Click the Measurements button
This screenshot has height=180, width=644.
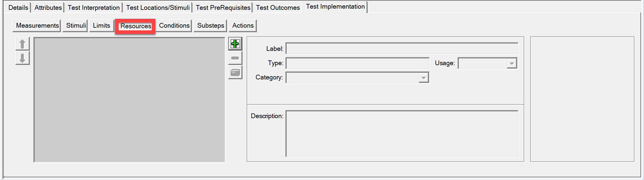tap(37, 26)
